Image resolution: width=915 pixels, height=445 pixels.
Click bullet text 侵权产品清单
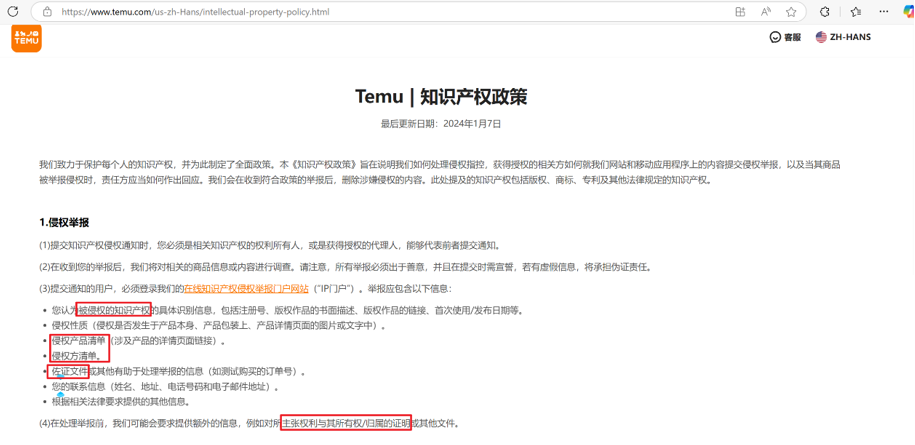[79, 341]
